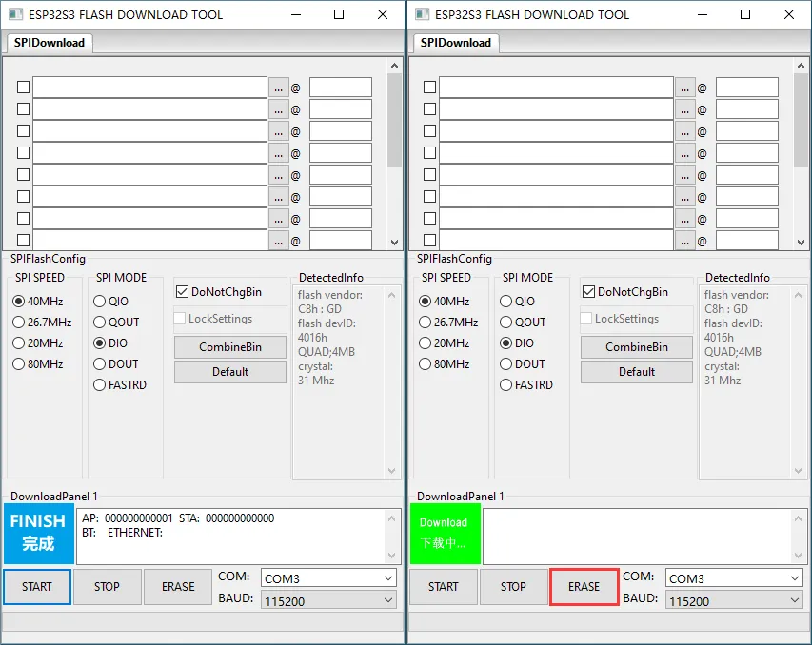Click the blue FINISH status indicator
Screen dimensions: 812x645
36,535
